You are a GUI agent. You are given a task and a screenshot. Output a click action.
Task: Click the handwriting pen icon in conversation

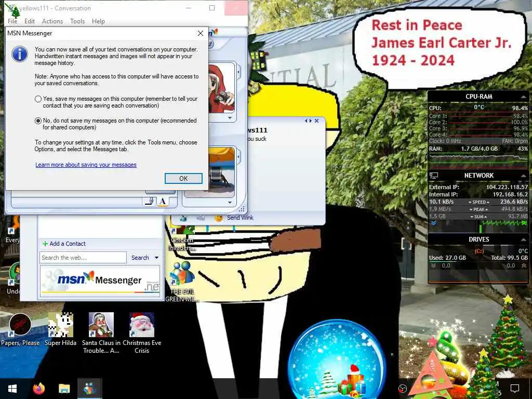(x=150, y=202)
